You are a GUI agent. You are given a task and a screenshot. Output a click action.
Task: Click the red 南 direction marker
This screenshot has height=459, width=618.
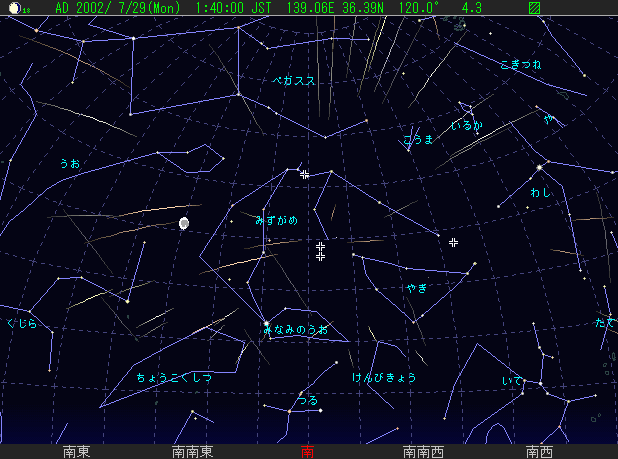(308, 451)
